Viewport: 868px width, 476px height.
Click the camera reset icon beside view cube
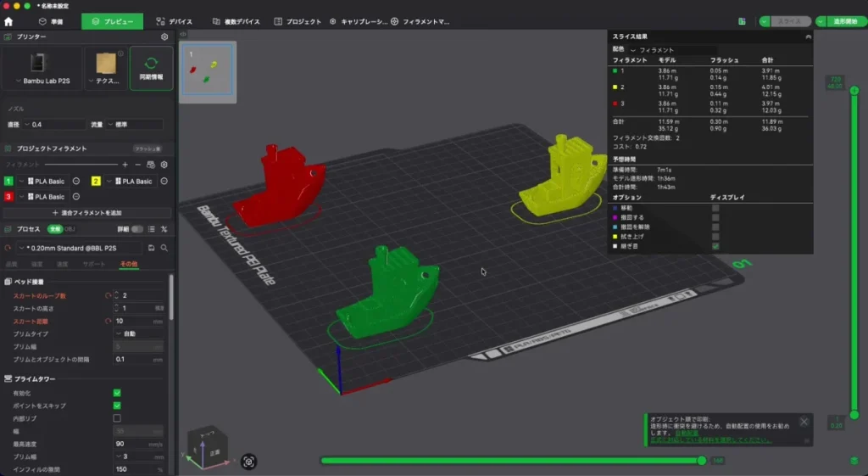point(248,461)
